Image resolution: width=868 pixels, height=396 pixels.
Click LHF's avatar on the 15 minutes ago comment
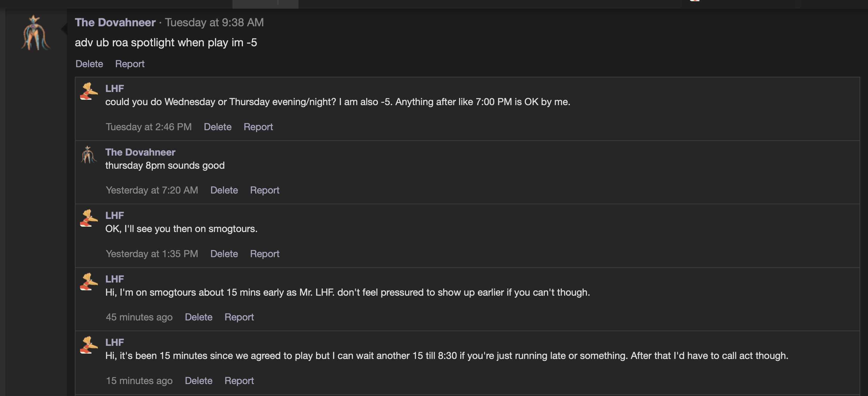click(x=89, y=345)
